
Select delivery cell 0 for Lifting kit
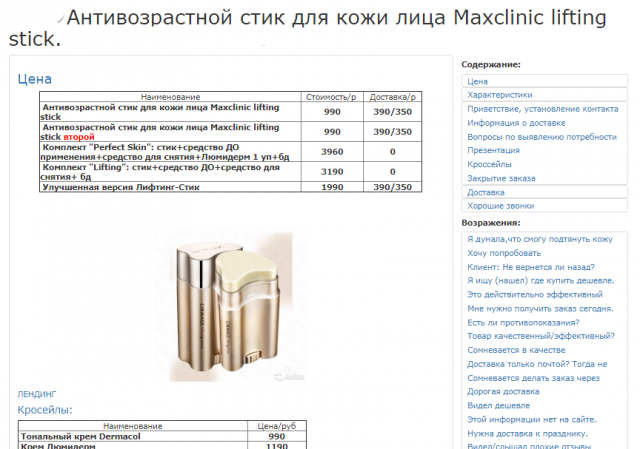(392, 171)
